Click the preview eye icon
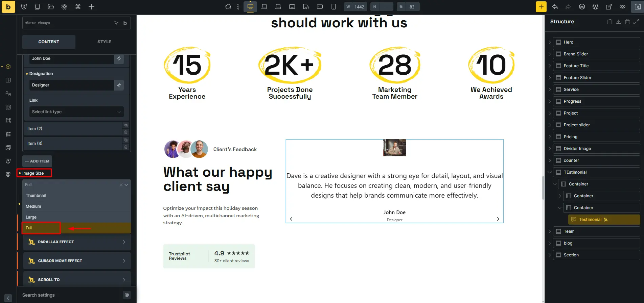Image resolution: width=644 pixels, height=303 pixels. click(x=622, y=7)
